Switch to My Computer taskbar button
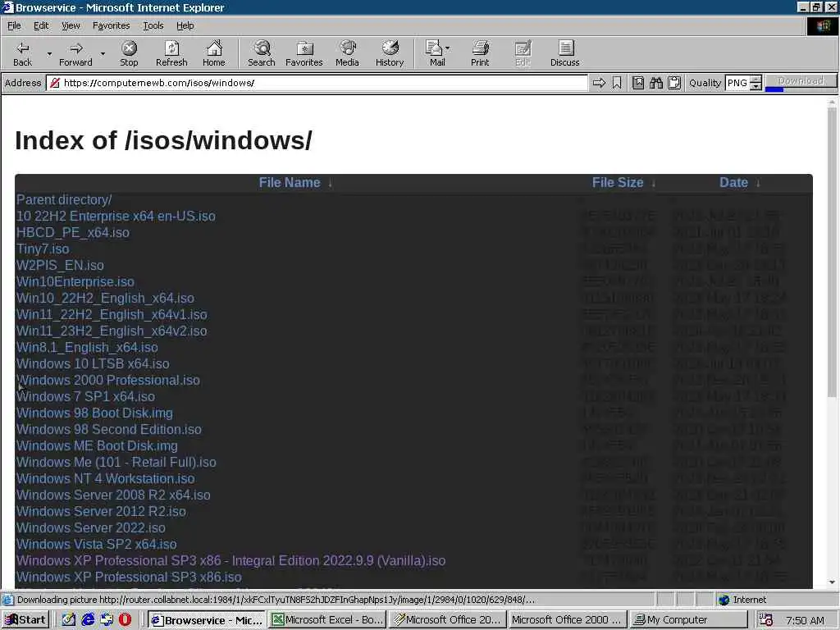Viewport: 840px width, 630px height. 689,620
